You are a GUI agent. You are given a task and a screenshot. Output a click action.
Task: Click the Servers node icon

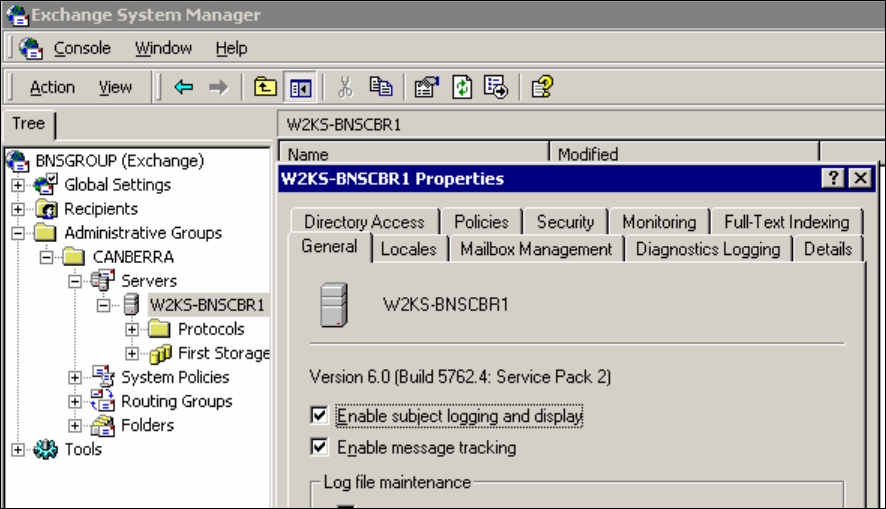coord(102,280)
